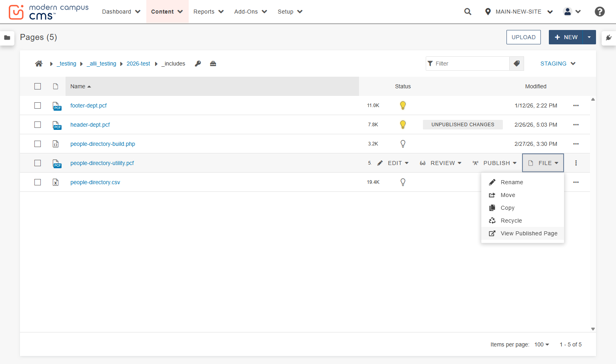Screen dimensions: 616x364
Task: Open the Content menu
Action: point(167,12)
